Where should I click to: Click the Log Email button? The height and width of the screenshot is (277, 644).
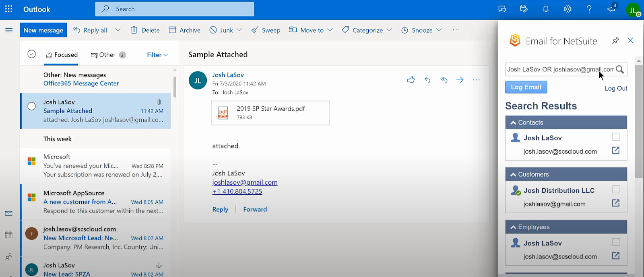(526, 87)
